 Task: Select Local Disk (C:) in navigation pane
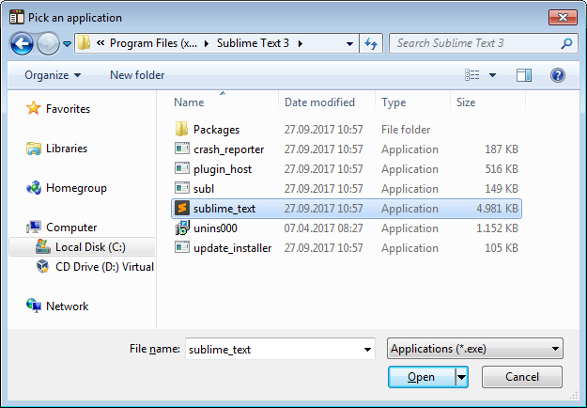(90, 247)
